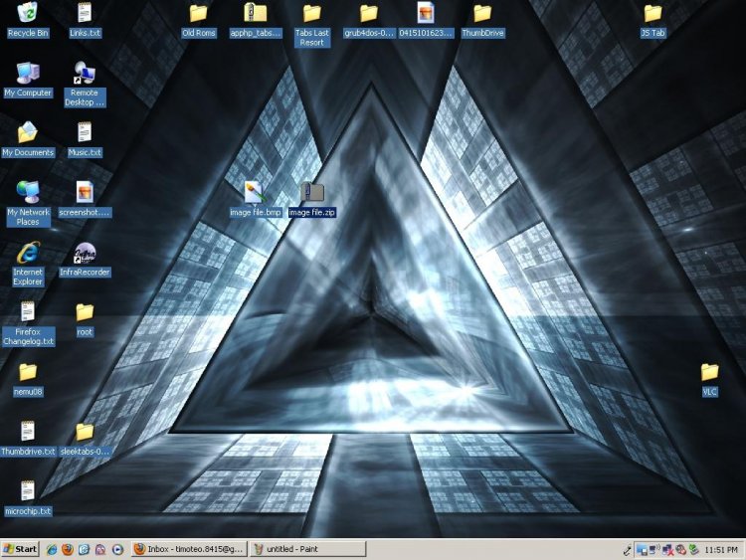
Task: Click the 'image file.zip' label text
Action: click(312, 212)
